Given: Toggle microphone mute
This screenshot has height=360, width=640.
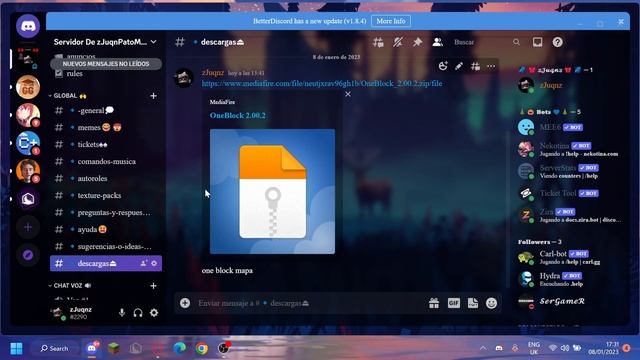Looking at the screenshot, I should pyautogui.click(x=122, y=313).
